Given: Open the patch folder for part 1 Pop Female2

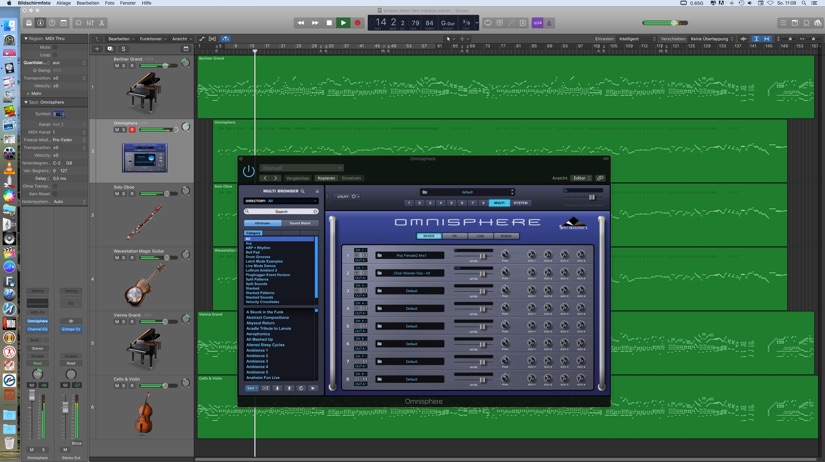Looking at the screenshot, I should tap(379, 255).
